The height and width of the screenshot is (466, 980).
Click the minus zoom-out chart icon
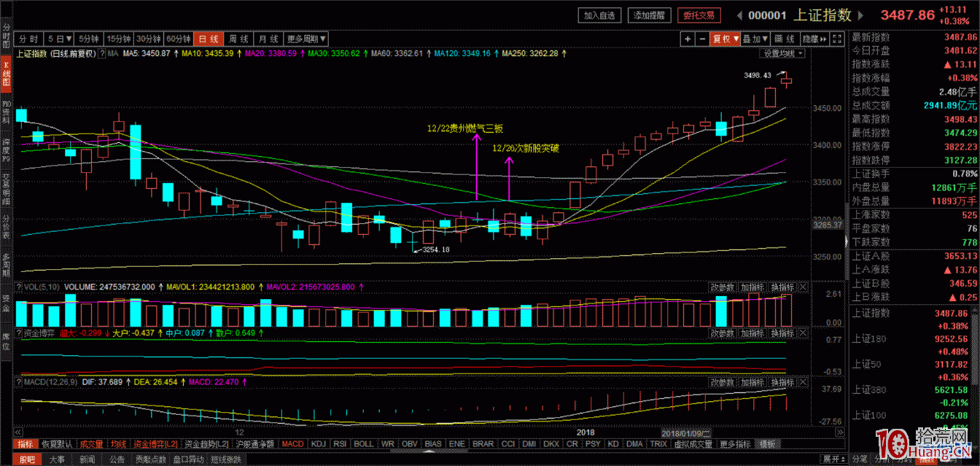pos(701,39)
